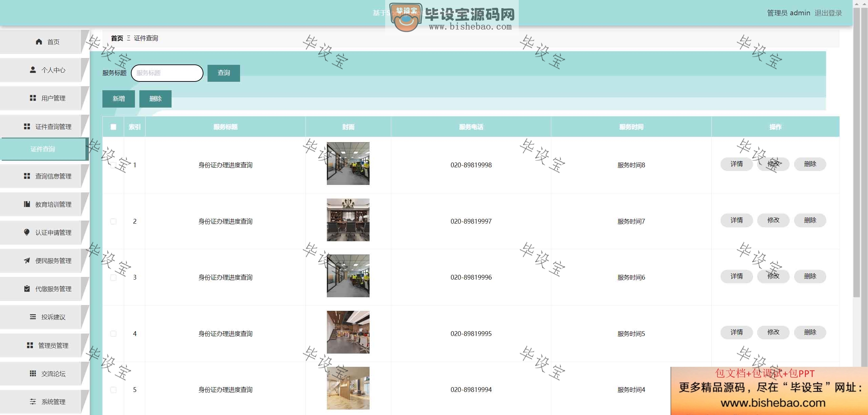Click the list icon for 投诉建议
The width and height of the screenshot is (868, 415).
(33, 317)
